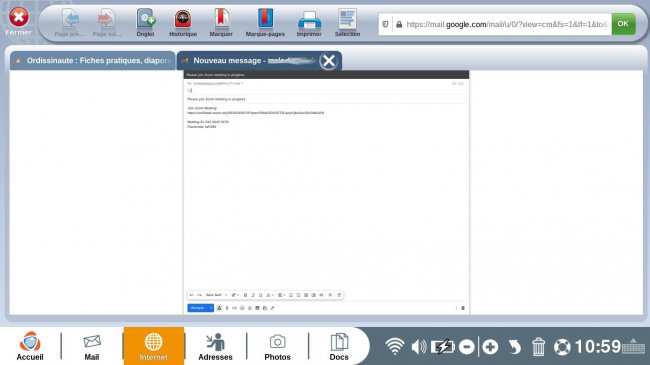Insert a signature with the pen icon
This screenshot has height=365, width=650.
click(272, 308)
